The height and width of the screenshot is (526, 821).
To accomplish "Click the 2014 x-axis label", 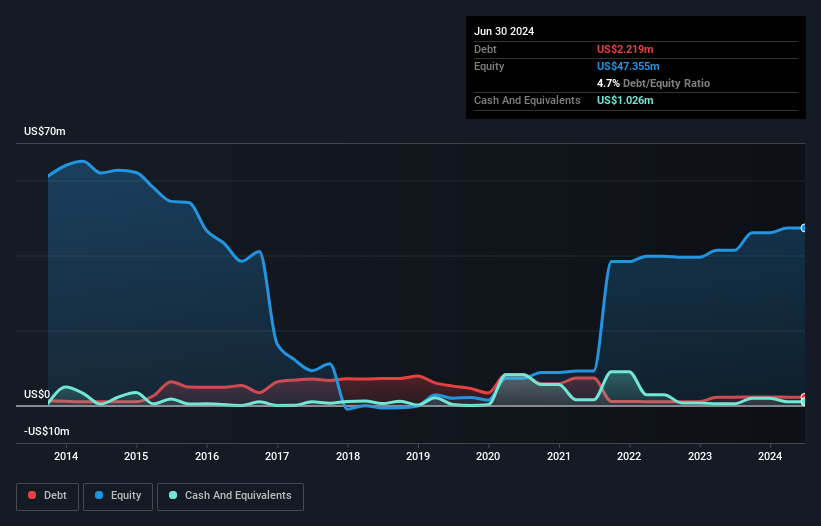I will coord(66,456).
